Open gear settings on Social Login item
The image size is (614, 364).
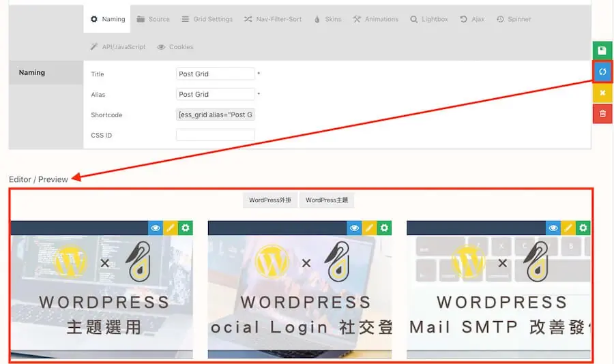pos(384,228)
